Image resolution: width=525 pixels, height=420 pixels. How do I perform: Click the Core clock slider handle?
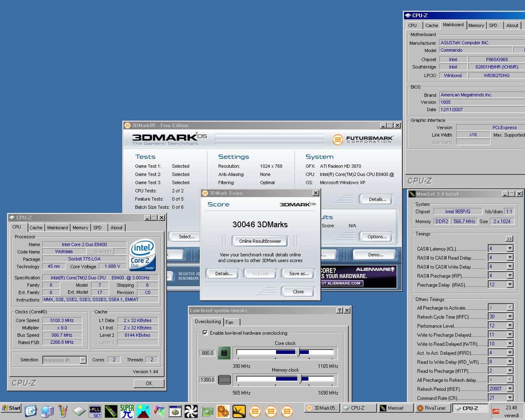pyautogui.click(x=297, y=352)
